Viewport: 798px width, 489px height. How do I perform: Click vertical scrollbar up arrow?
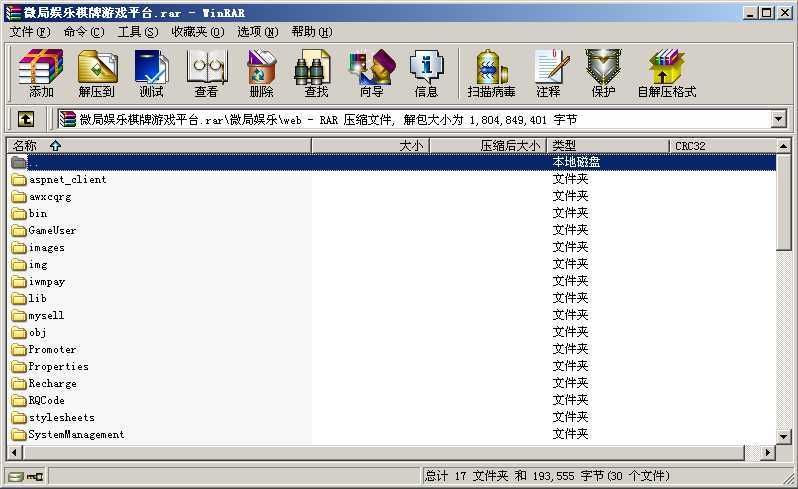coord(783,146)
